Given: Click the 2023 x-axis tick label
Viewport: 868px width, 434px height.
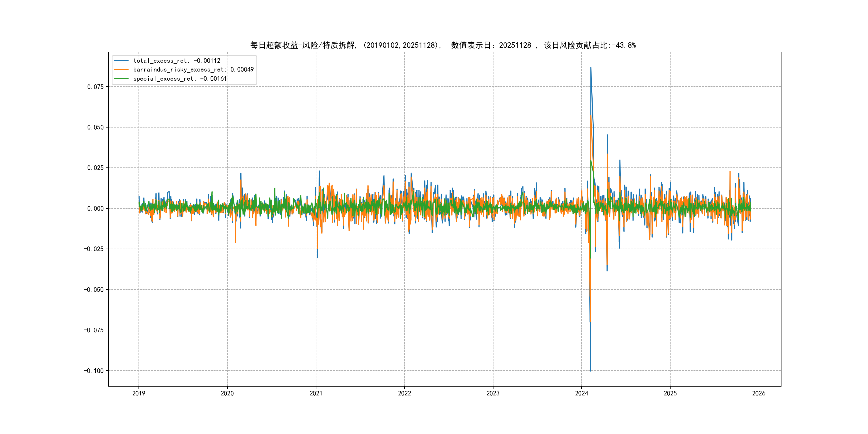Looking at the screenshot, I should (x=493, y=393).
